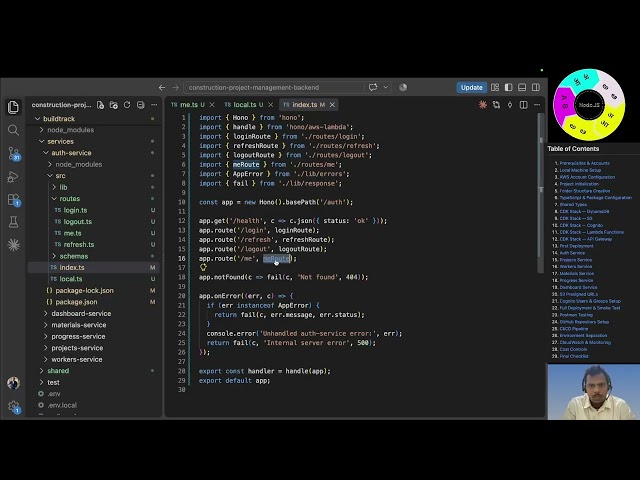The image size is (640, 480).
Task: Select the index.ts editor tab
Action: [304, 105]
